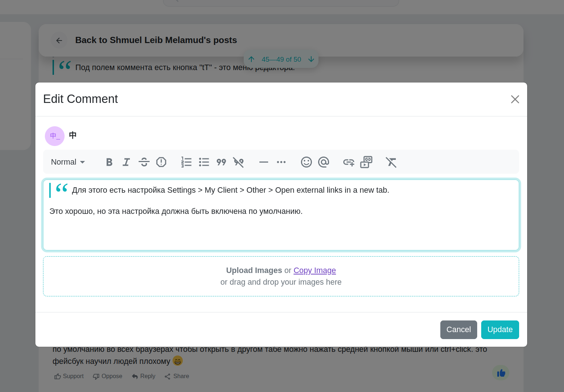Close the Edit Comment dialog
The image size is (564, 392).
pyautogui.click(x=515, y=99)
